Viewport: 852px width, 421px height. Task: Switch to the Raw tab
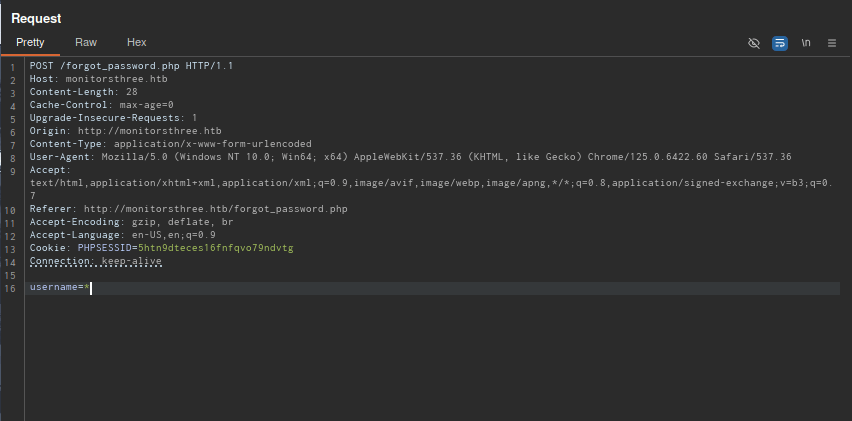tap(86, 42)
